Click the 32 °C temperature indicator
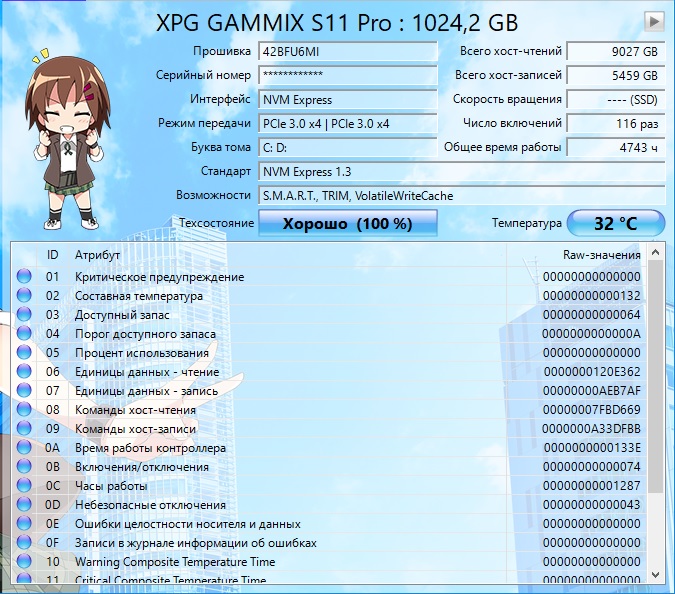The image size is (675, 594). tap(616, 223)
